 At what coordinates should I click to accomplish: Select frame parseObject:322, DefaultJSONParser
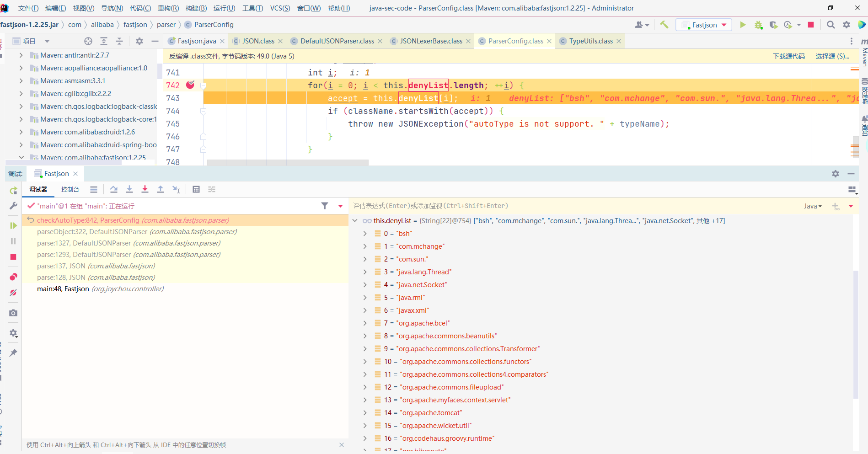185,231
